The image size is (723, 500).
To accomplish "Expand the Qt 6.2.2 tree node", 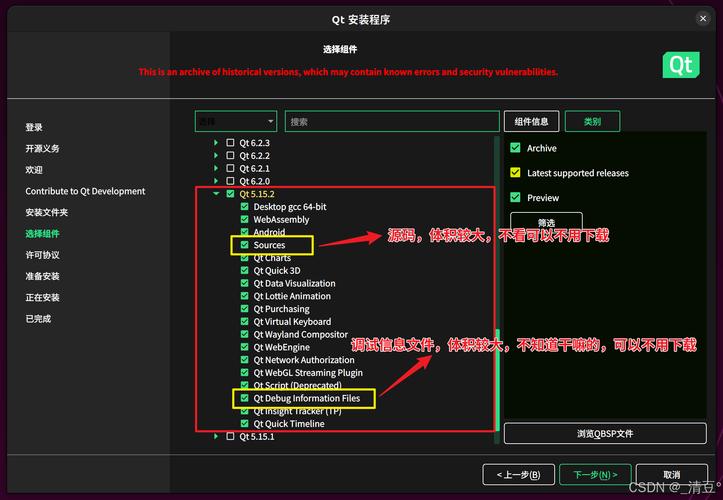I will click(216, 156).
